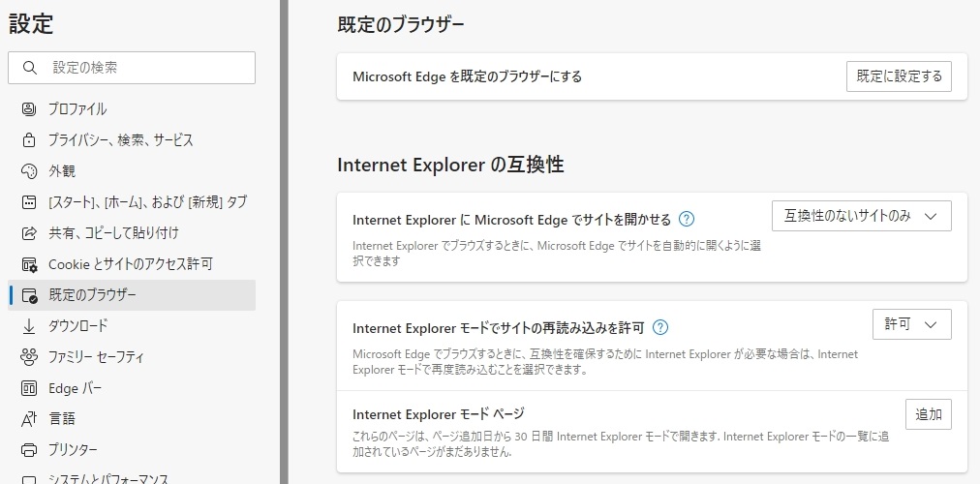Click the 外観 palette icon
980x484 pixels.
pyautogui.click(x=29, y=170)
